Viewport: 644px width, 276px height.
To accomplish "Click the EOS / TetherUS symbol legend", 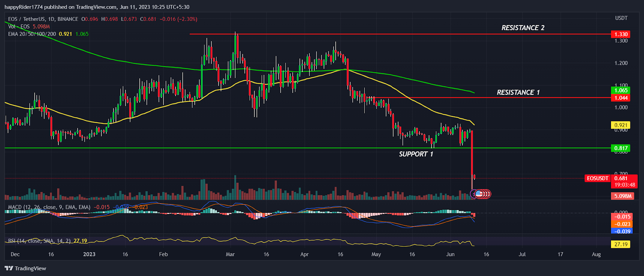I will click(43, 19).
